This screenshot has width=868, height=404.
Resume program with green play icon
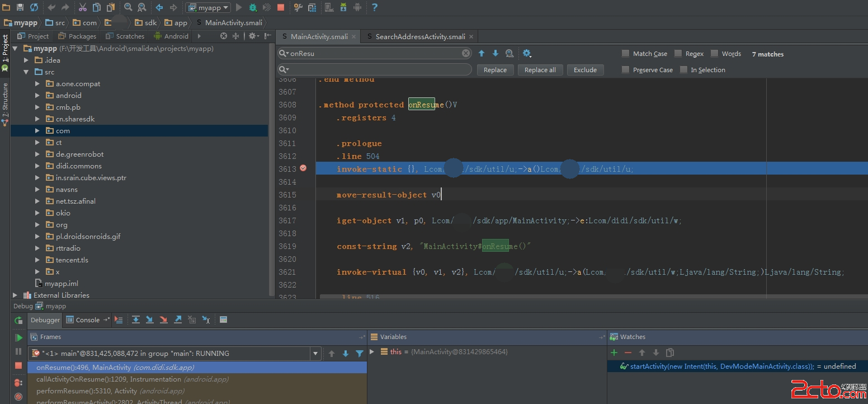(x=18, y=337)
